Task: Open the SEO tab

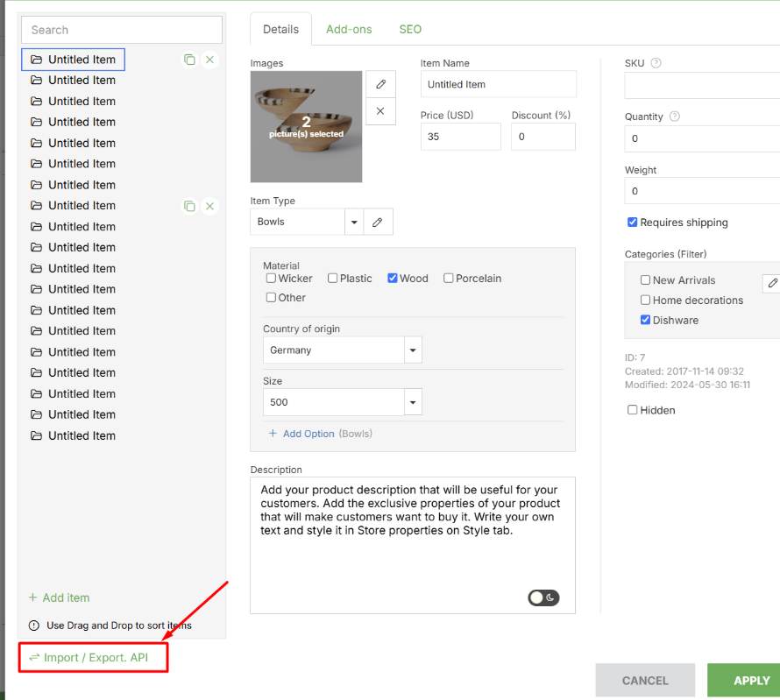Action: pyautogui.click(x=410, y=29)
